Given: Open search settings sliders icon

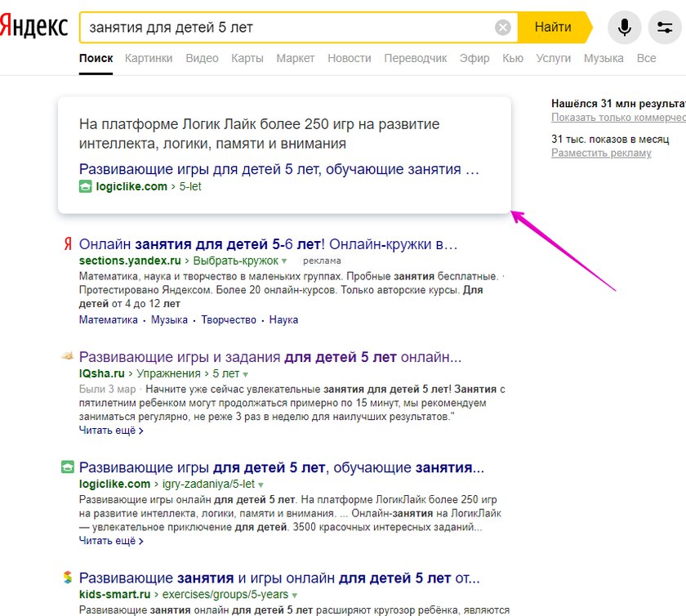Looking at the screenshot, I should pyautogui.click(x=665, y=28).
